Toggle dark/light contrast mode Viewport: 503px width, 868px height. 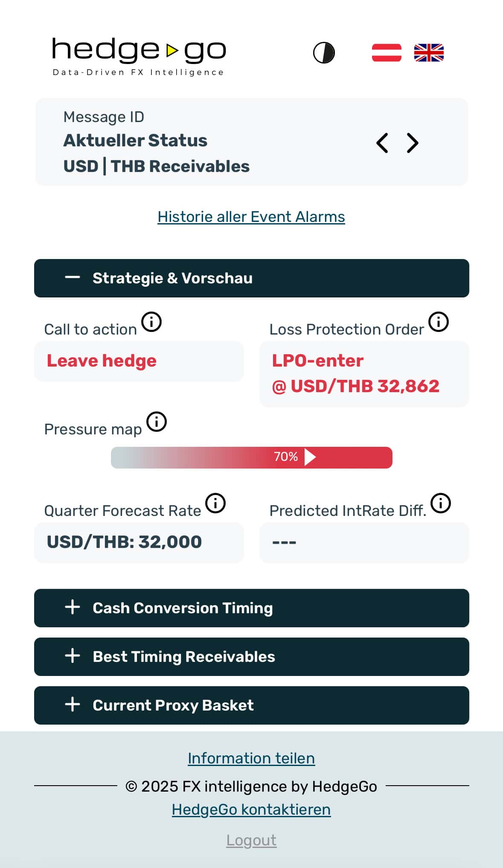[x=324, y=53]
